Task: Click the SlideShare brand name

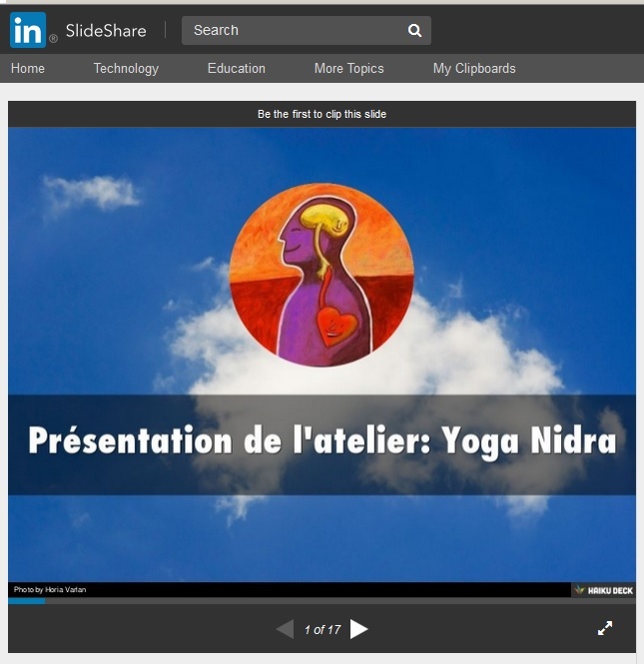Action: (x=106, y=31)
